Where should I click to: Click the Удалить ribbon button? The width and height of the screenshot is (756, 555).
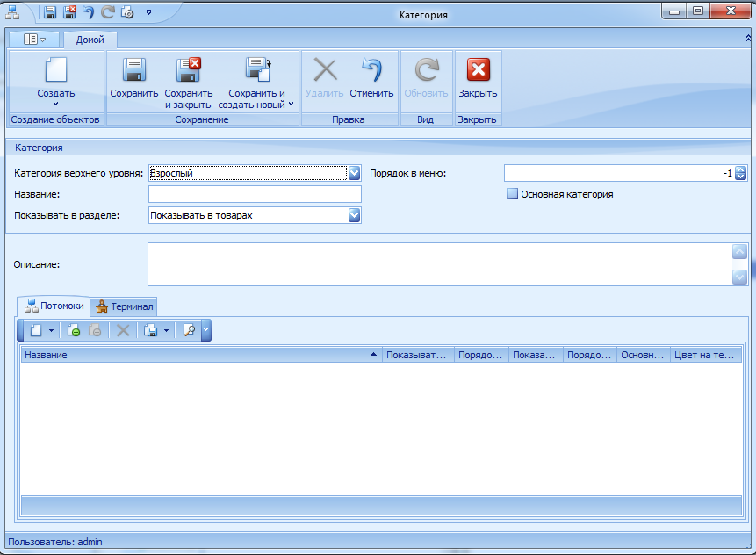click(x=325, y=78)
